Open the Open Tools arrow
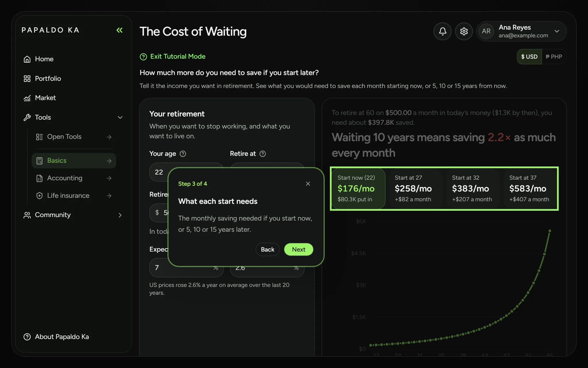Screen dimensions: 588x368 (109, 137)
